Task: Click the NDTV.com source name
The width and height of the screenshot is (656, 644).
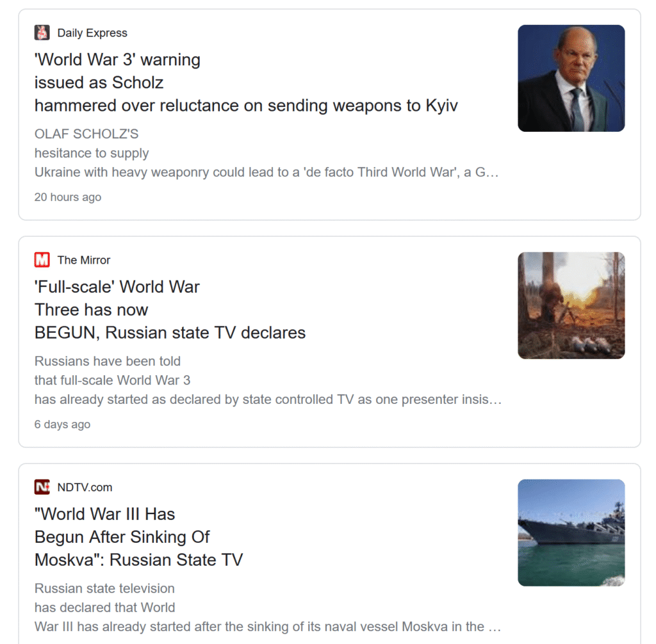Action: pyautogui.click(x=85, y=487)
